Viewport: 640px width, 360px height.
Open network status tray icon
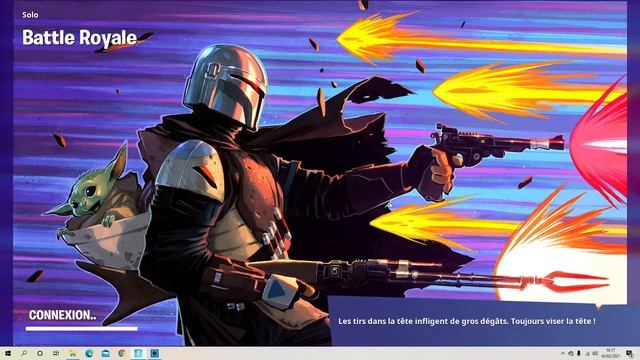point(588,354)
